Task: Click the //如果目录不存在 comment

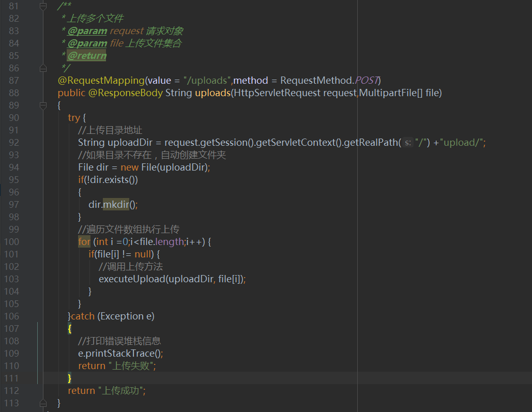Action: coord(152,155)
